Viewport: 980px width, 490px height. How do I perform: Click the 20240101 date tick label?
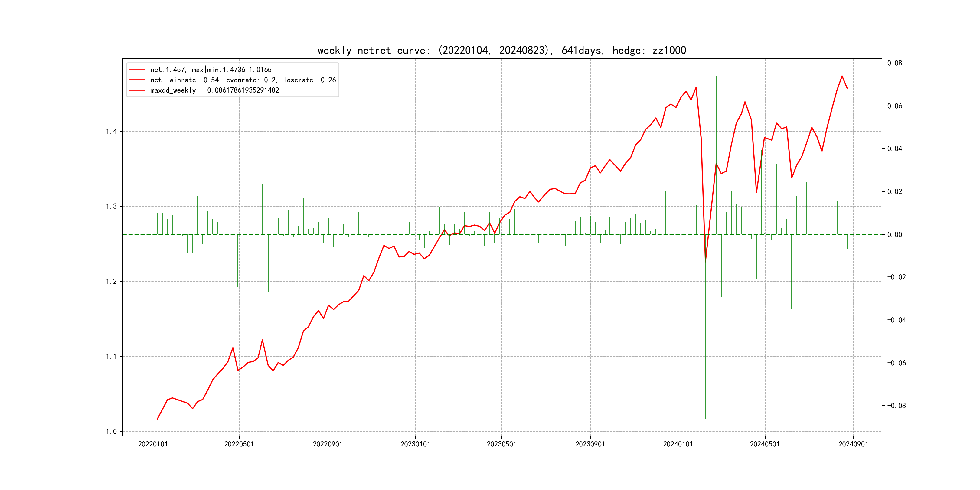[678, 444]
